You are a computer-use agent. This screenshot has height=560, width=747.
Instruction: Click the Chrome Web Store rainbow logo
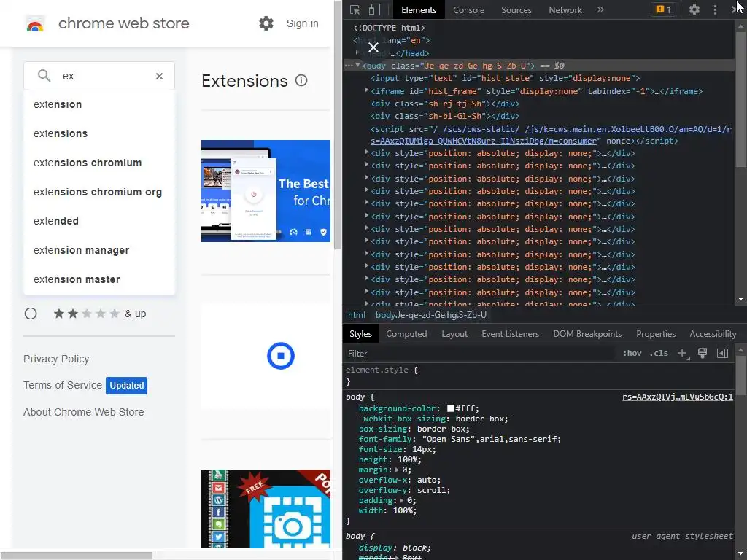pyautogui.click(x=35, y=24)
